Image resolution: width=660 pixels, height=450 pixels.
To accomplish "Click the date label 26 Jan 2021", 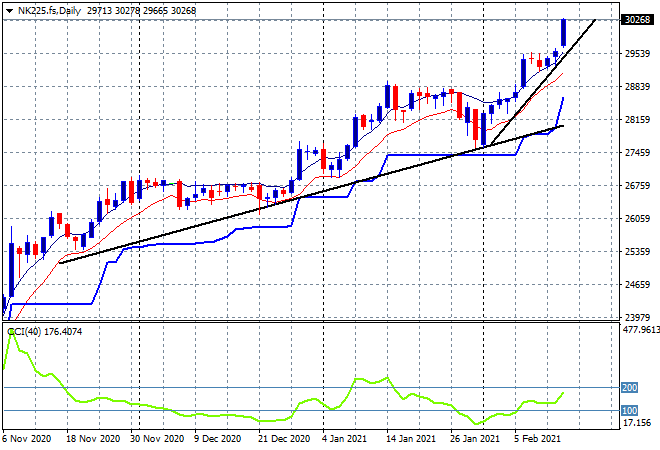I will point(475,439).
